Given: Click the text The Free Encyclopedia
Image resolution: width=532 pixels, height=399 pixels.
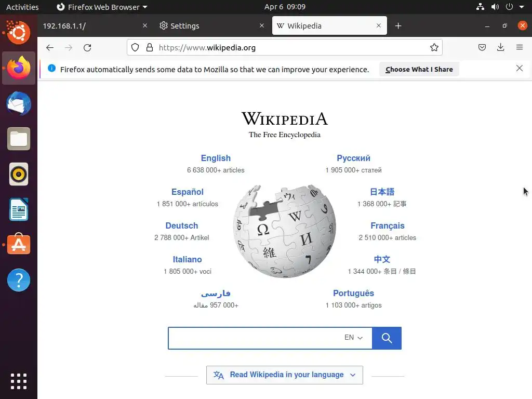Looking at the screenshot, I should pyautogui.click(x=284, y=135).
